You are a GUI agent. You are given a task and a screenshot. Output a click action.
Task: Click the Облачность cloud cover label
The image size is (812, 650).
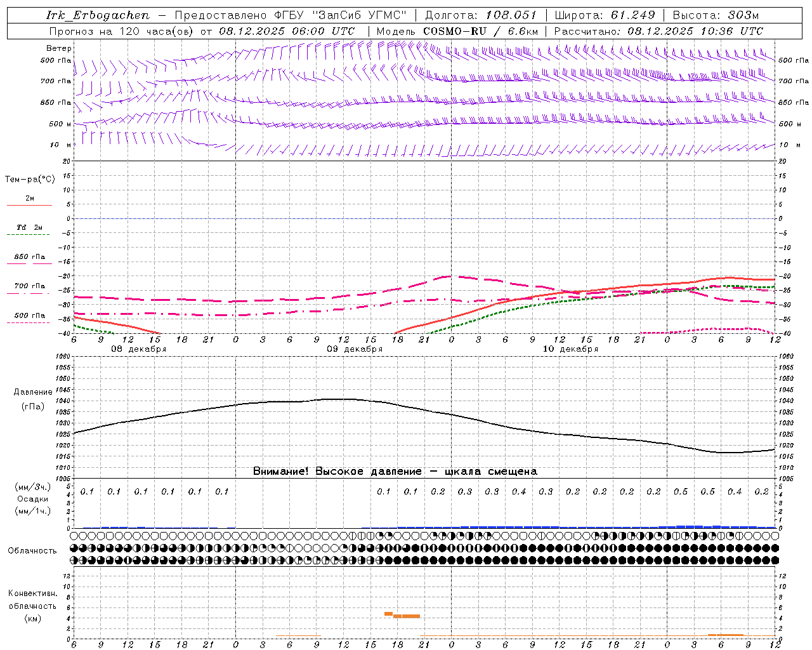[32, 551]
